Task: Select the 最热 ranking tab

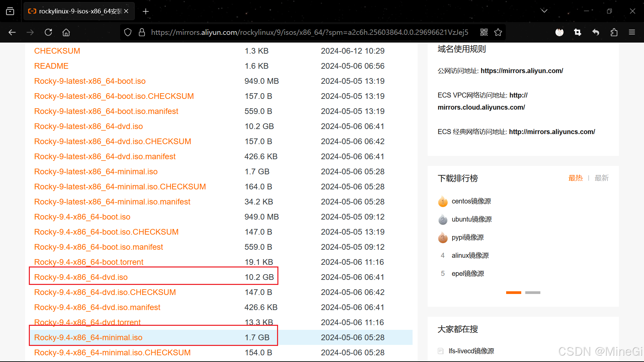Action: (576, 178)
